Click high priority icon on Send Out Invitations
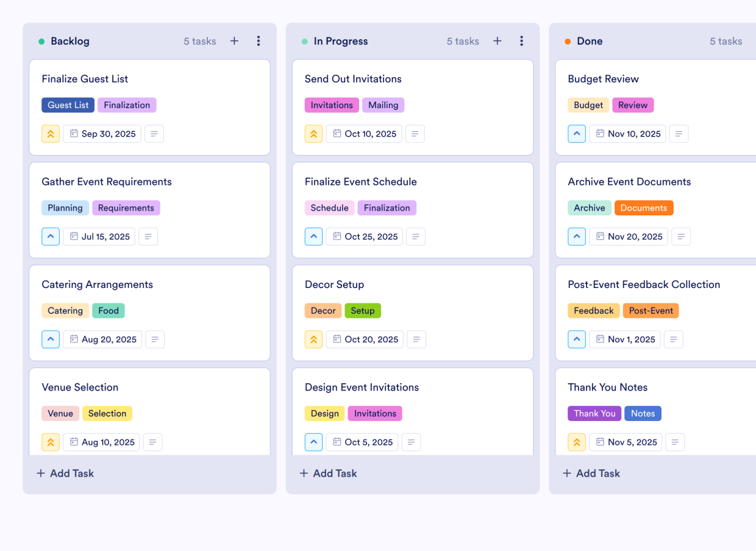The width and height of the screenshot is (756, 551). tap(313, 134)
